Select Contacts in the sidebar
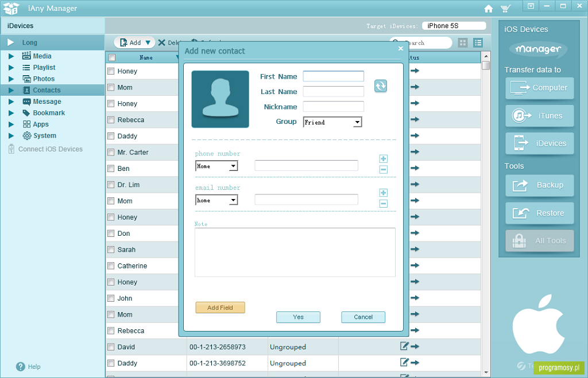Screen dimensions: 588x378 (52, 90)
